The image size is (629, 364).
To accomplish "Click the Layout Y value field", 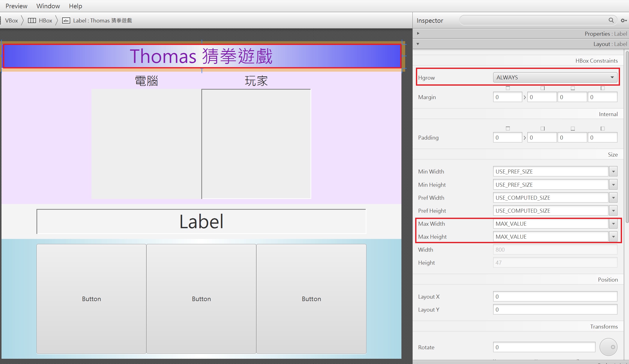I will point(555,310).
